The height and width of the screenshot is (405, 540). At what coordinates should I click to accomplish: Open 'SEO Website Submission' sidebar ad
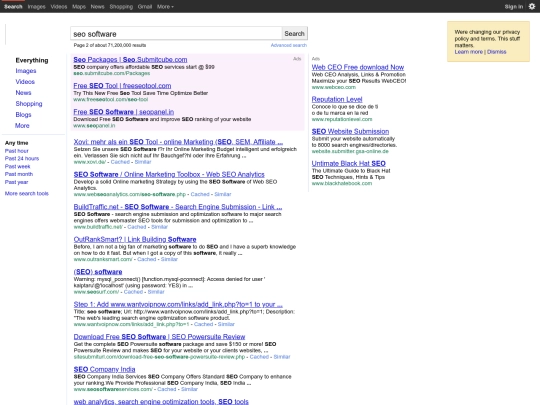point(350,132)
